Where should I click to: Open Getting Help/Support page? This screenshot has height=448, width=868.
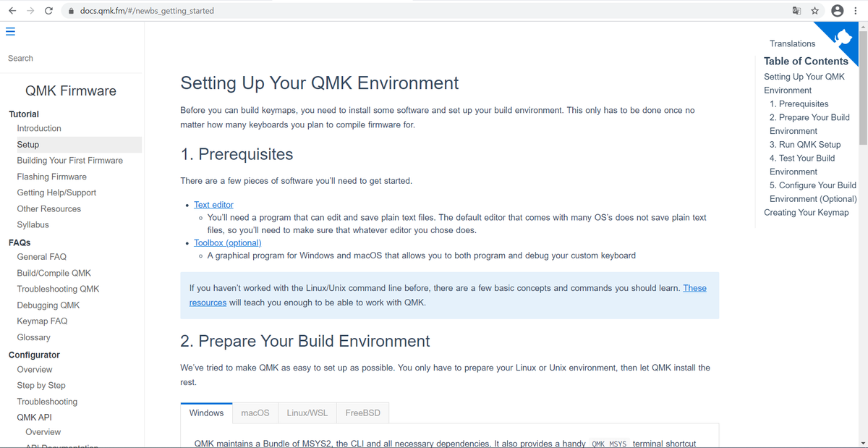tap(56, 193)
